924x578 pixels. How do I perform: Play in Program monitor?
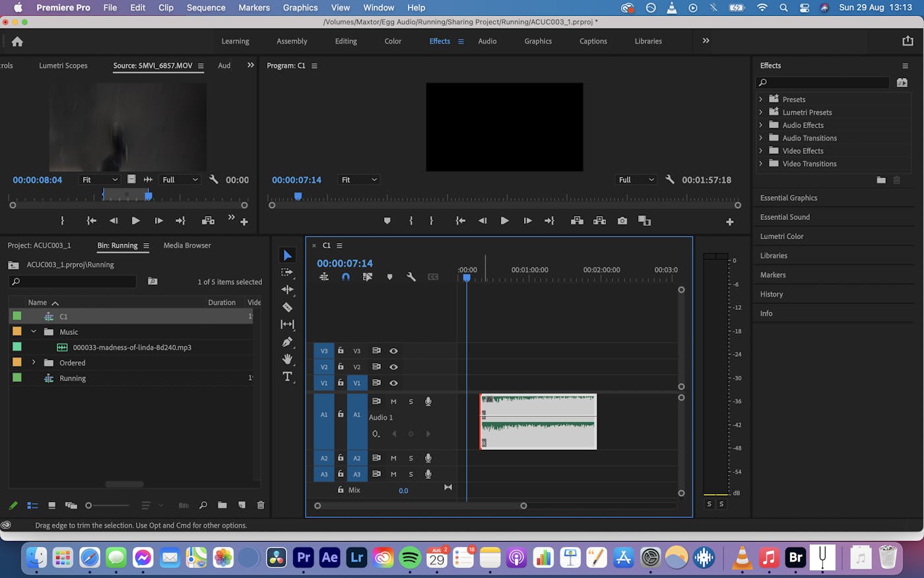504,221
